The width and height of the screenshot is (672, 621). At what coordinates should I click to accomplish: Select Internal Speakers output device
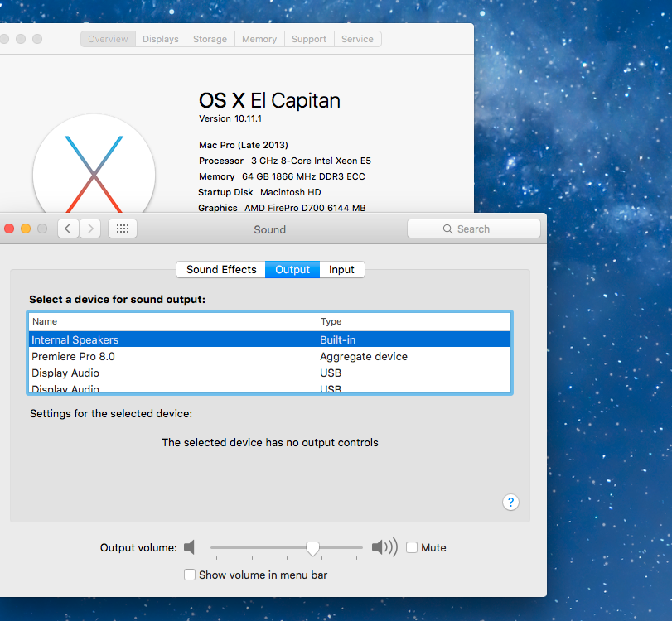269,339
